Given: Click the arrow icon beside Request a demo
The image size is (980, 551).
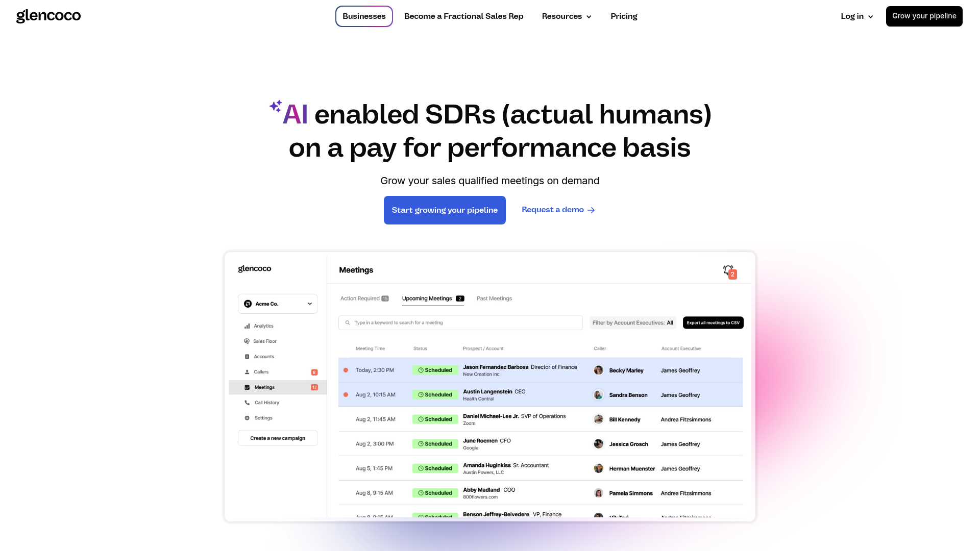Looking at the screenshot, I should click(x=591, y=210).
